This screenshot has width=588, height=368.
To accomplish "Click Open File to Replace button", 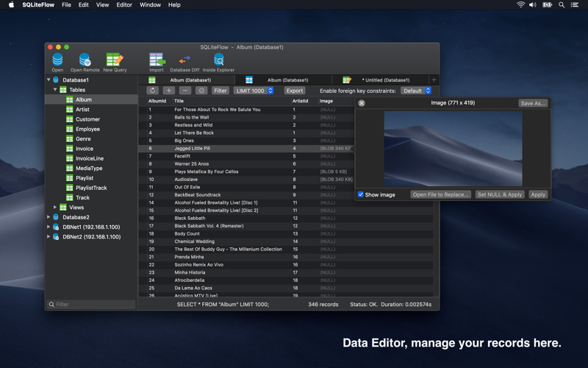I will (440, 194).
